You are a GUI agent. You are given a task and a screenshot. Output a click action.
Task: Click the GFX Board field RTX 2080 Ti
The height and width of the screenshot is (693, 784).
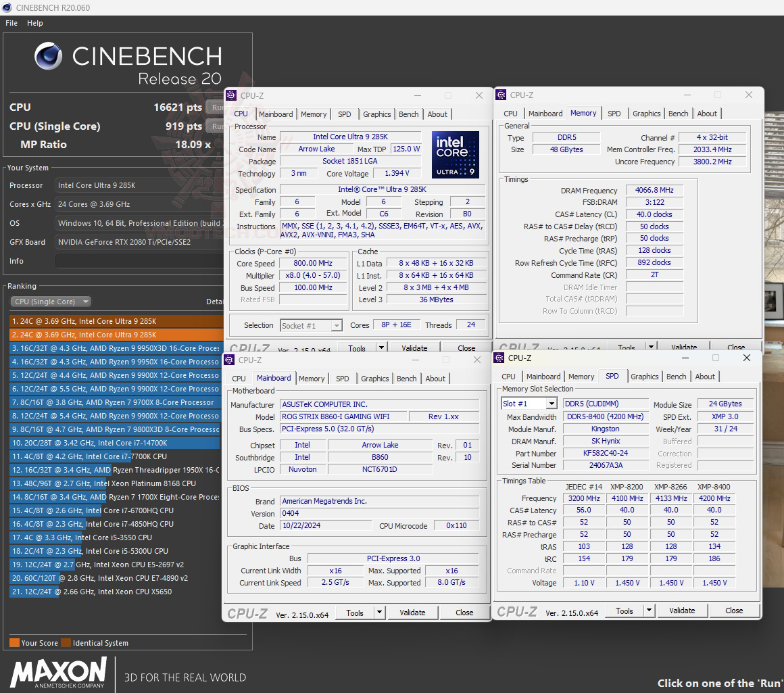pos(139,242)
